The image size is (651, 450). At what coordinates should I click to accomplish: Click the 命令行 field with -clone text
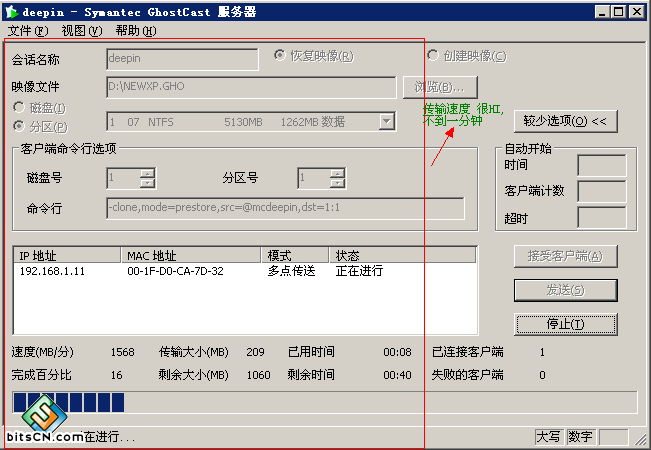pos(285,208)
